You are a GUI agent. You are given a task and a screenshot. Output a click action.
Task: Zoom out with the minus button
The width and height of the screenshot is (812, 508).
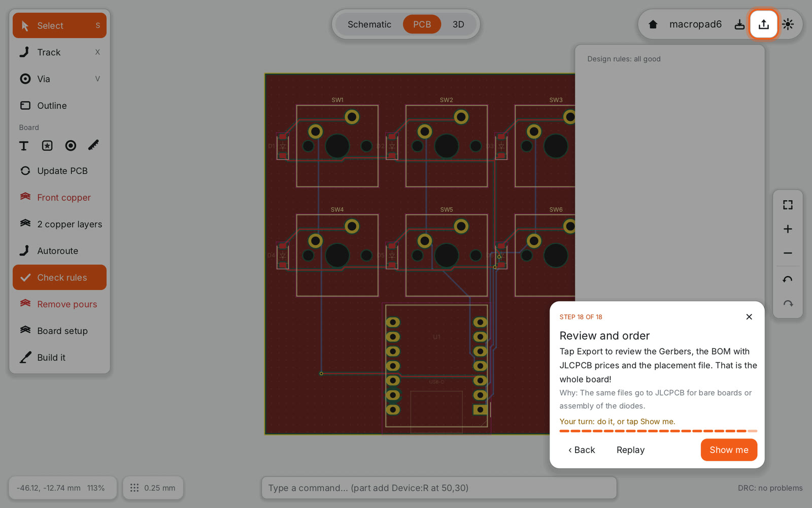pyautogui.click(x=788, y=253)
